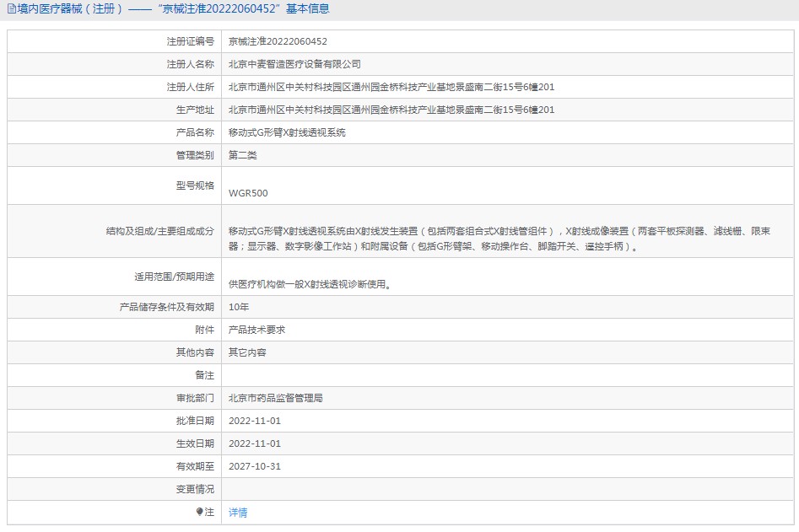Select the 批准日期 value 2022-11-01
799x532 pixels.
tap(255, 421)
